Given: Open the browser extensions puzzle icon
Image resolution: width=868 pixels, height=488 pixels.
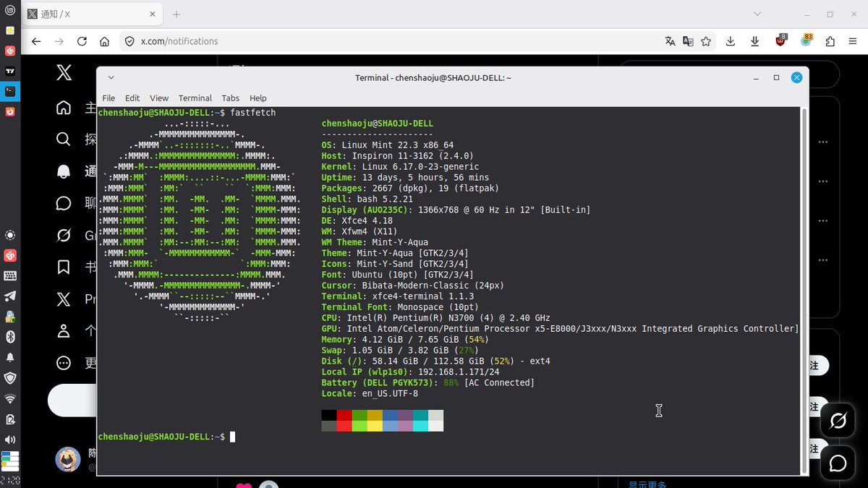Looking at the screenshot, I should (x=830, y=41).
